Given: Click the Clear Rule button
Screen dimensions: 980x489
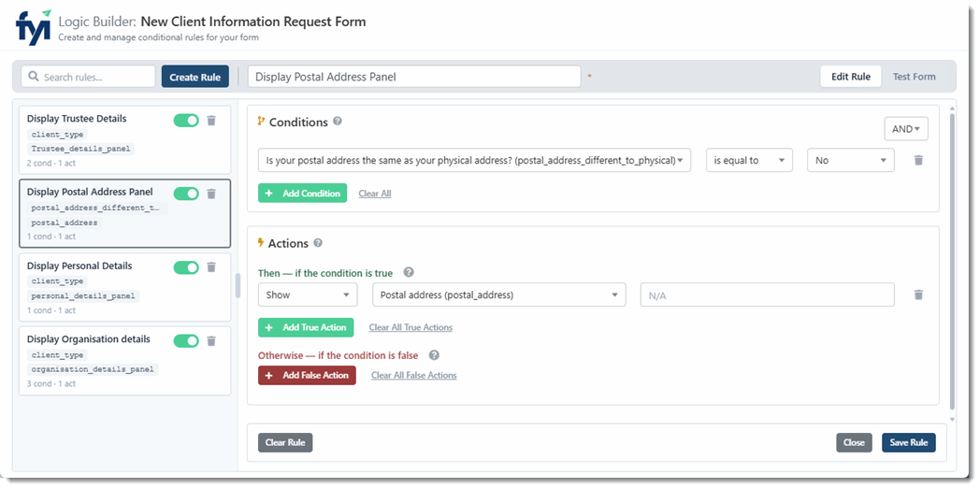Looking at the screenshot, I should (285, 442).
